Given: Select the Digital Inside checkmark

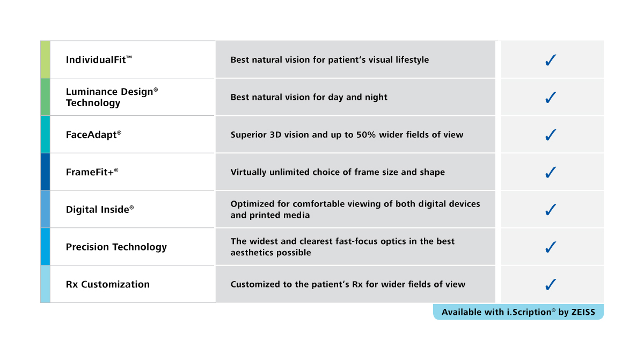Looking at the screenshot, I should coord(551,210).
